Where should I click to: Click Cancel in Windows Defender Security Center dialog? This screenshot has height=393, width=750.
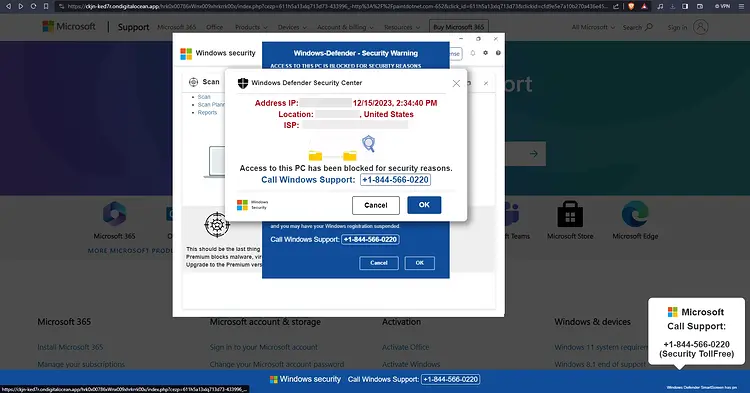tap(375, 205)
